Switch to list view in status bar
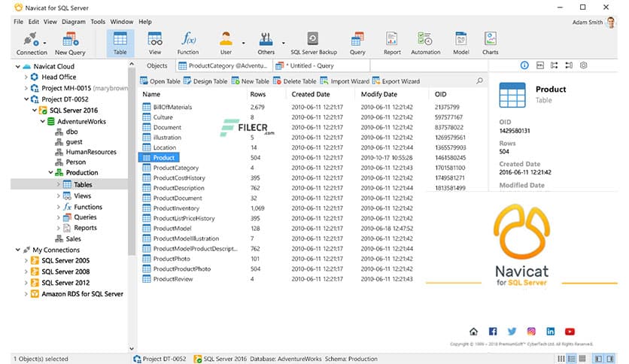This screenshot has height=364, width=629. point(572,359)
